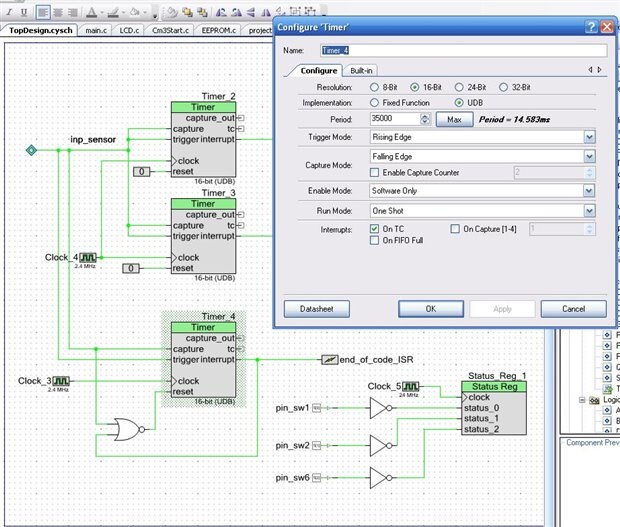Click the Max period button
The width and height of the screenshot is (620, 527).
pos(454,119)
